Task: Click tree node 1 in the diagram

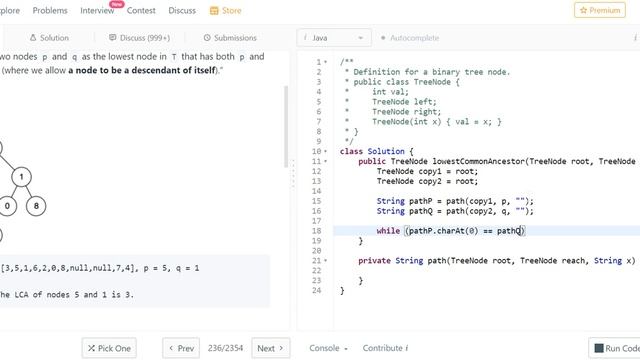Action: pyautogui.click(x=22, y=177)
